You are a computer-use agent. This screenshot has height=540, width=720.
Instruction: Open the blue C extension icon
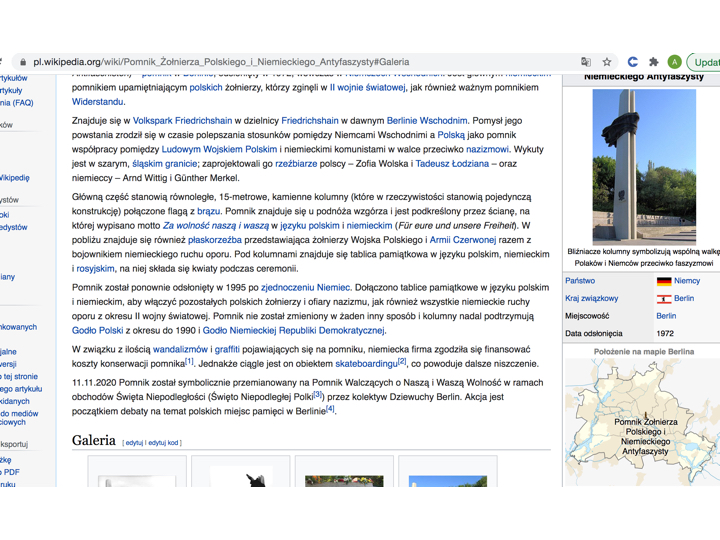[633, 62]
